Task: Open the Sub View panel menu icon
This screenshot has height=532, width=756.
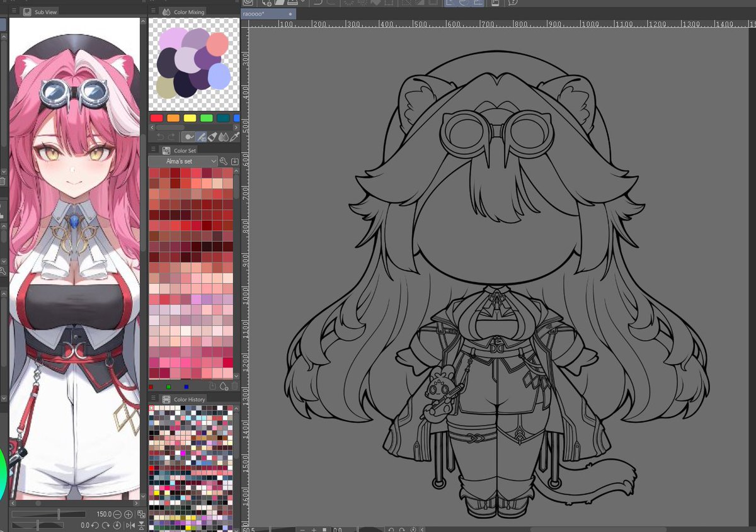Action: 13,11
